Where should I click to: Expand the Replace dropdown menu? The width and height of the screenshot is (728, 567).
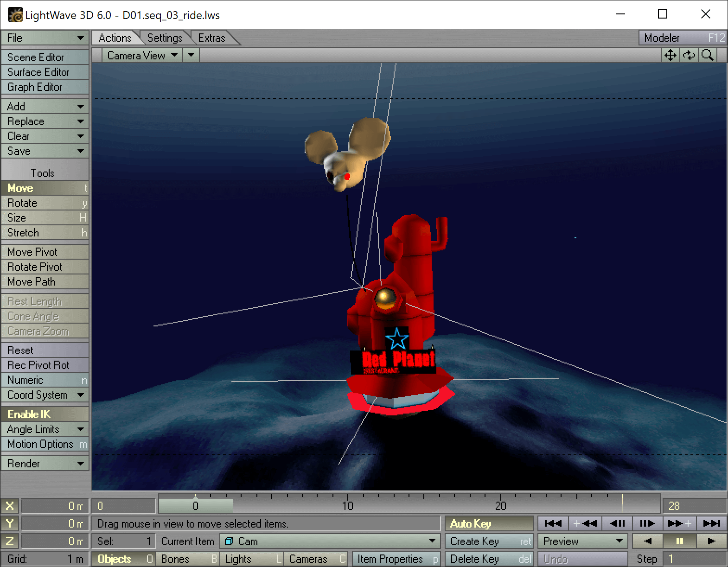click(x=45, y=121)
